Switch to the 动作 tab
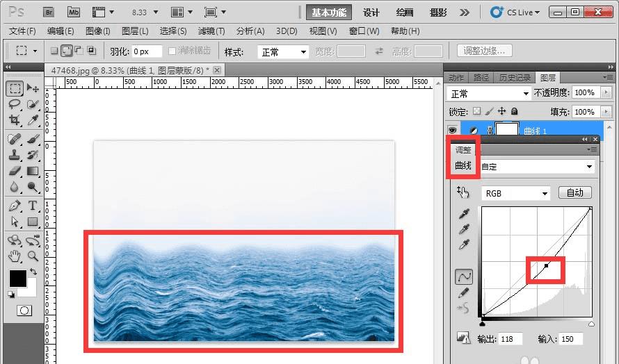Screen dimensions: 619x364 point(456,78)
